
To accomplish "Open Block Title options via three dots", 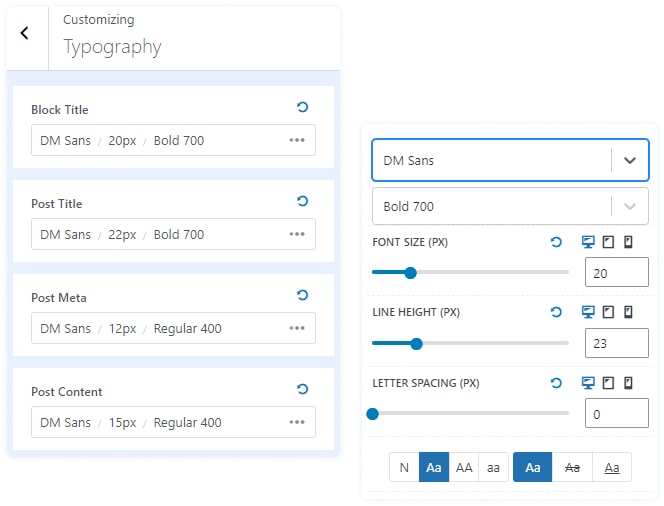I will click(297, 140).
